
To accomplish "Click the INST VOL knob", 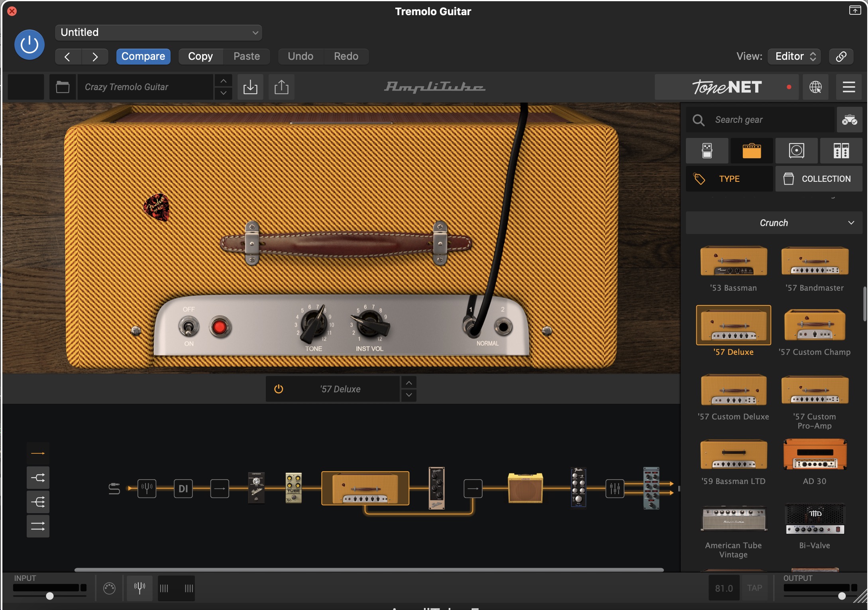I will pyautogui.click(x=371, y=323).
